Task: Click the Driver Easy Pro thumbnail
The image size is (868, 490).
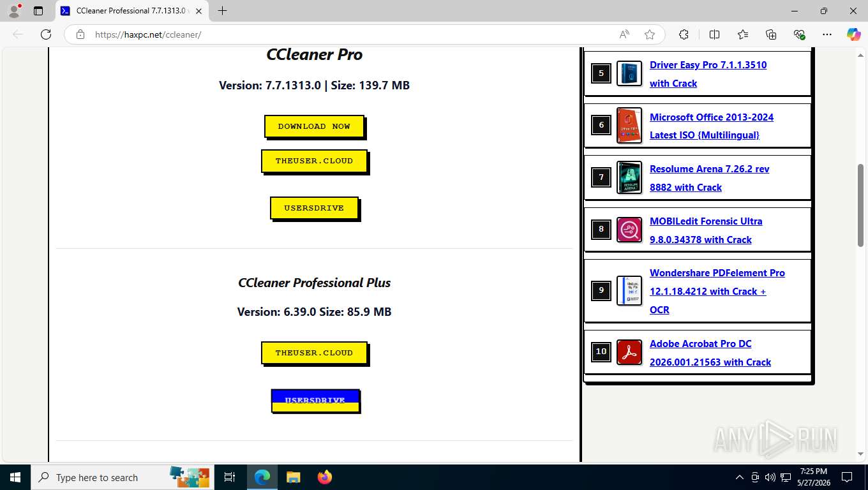Action: tap(629, 73)
